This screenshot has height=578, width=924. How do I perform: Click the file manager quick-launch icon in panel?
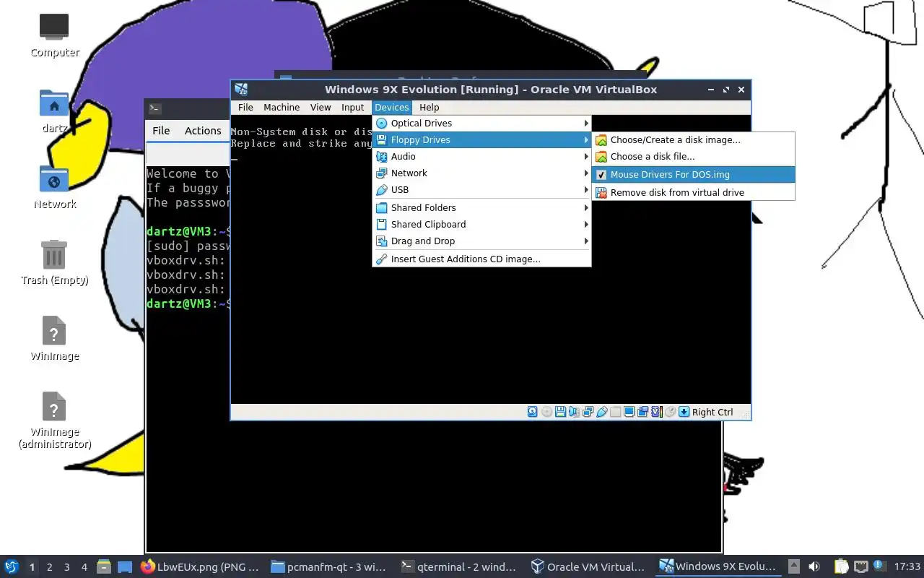103,567
